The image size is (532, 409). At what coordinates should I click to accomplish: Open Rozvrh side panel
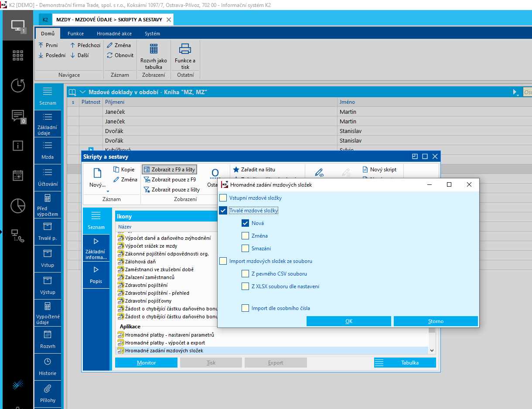click(48, 340)
